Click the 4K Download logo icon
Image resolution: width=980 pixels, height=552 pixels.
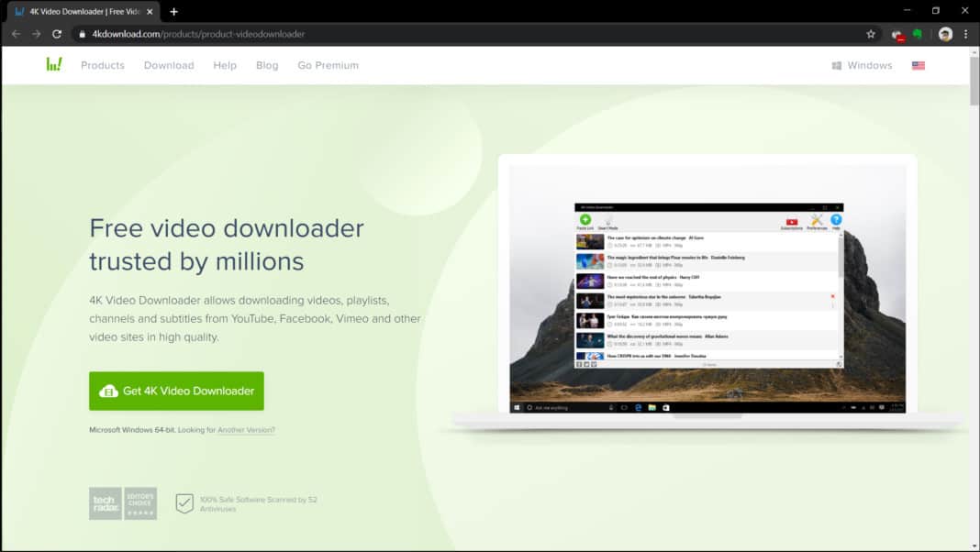(x=54, y=64)
